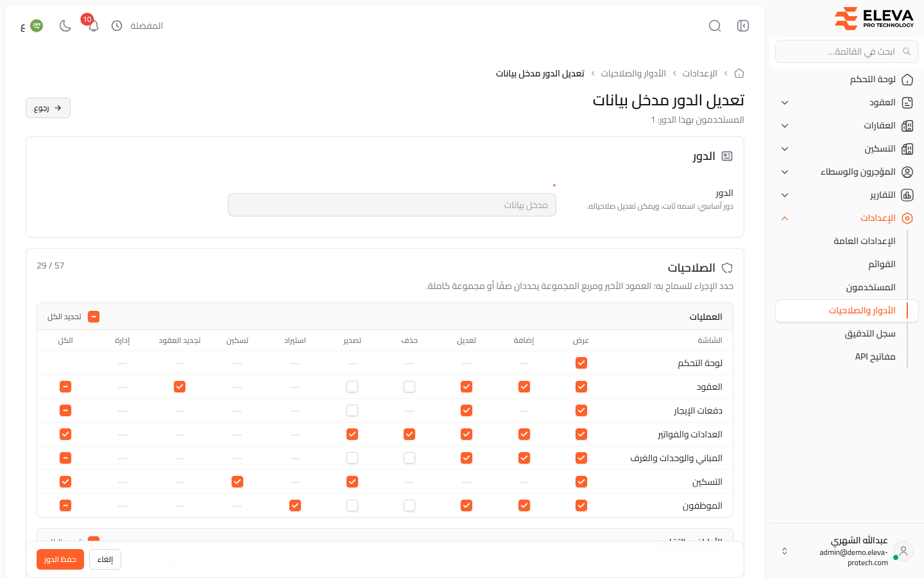Click the settings hexagon icon in sidebar
This screenshot has height=578, width=924.
(x=907, y=218)
